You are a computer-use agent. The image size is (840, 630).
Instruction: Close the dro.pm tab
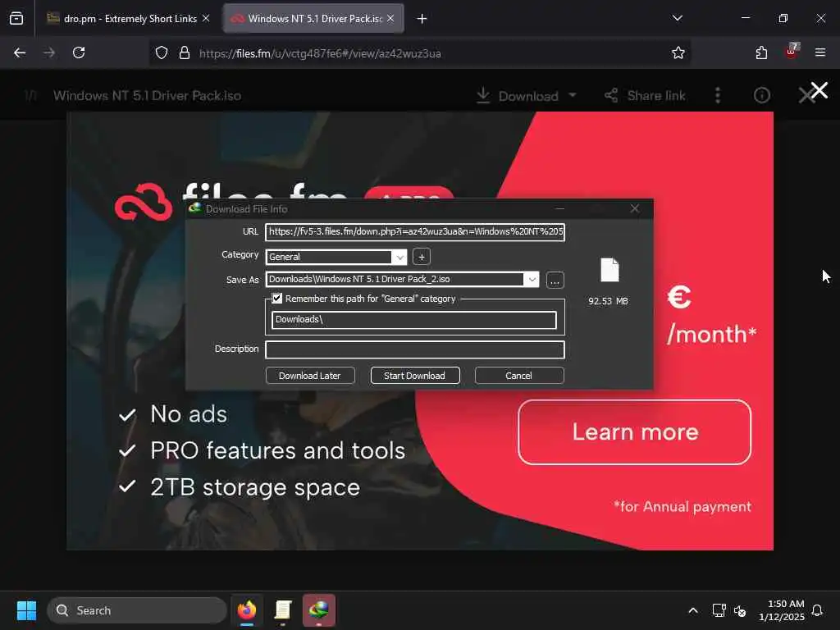coord(206,19)
